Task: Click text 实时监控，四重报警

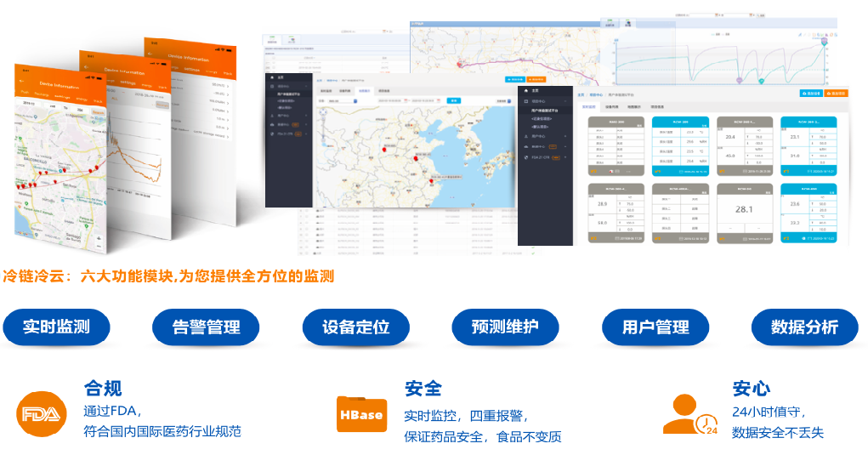Action: coord(466,416)
